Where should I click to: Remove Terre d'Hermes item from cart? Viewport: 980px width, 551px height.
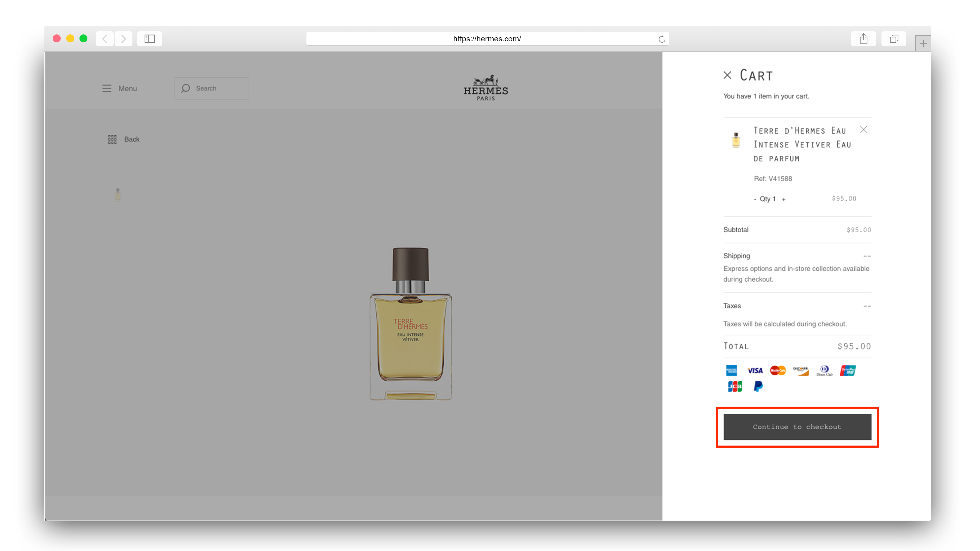(863, 130)
